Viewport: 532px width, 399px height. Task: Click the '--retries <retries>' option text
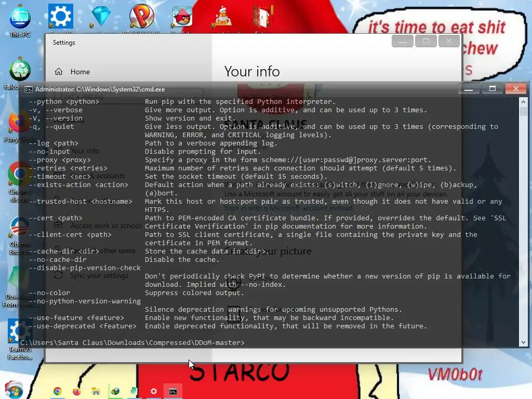tap(68, 168)
